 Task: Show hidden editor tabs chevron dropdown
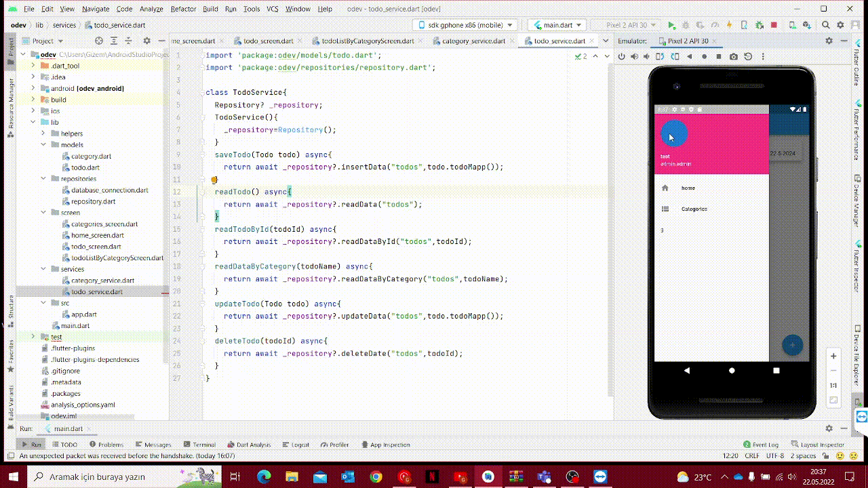[x=605, y=41]
